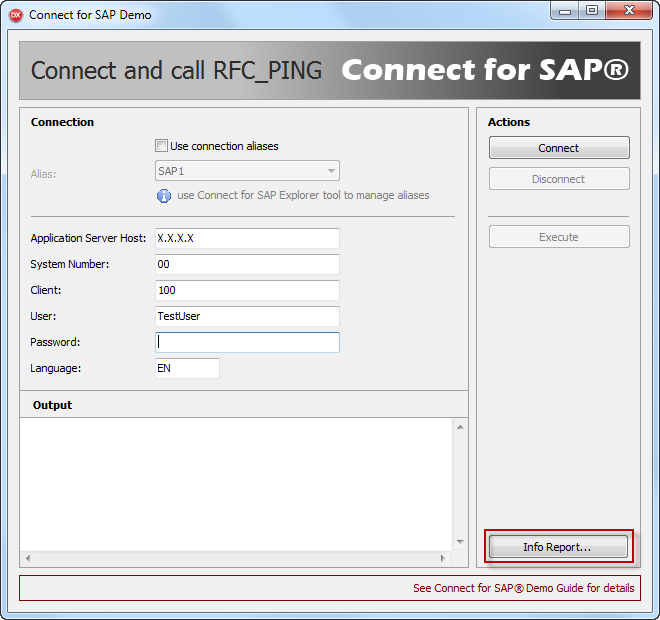The height and width of the screenshot is (620, 660).
Task: Click the Language field containing EN
Action: (187, 368)
